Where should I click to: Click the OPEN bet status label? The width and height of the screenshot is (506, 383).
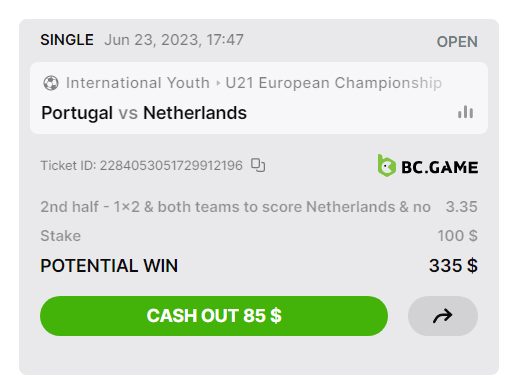click(457, 42)
